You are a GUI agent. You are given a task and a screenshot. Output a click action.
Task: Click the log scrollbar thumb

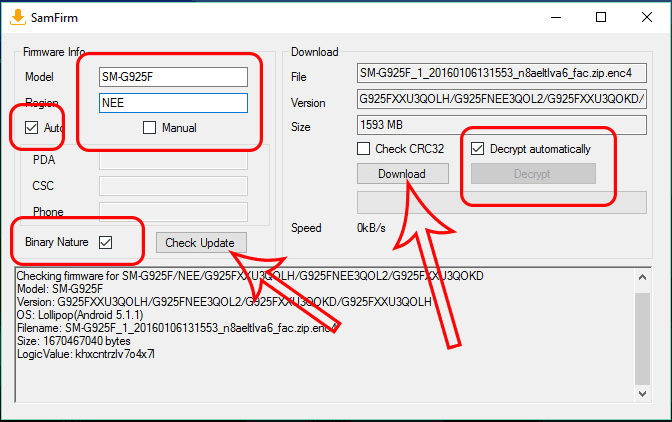coord(642,339)
